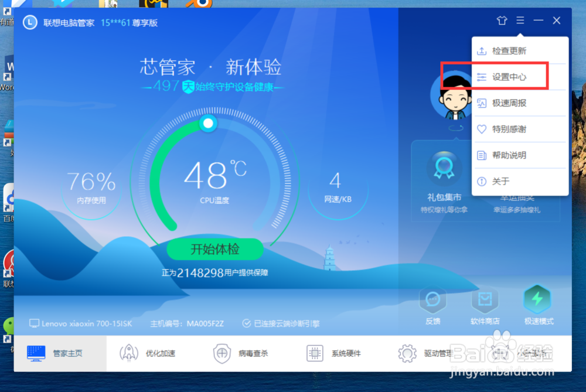The image size is (586, 392).
Task: Close the Lenovo PC Manager window
Action: point(557,20)
